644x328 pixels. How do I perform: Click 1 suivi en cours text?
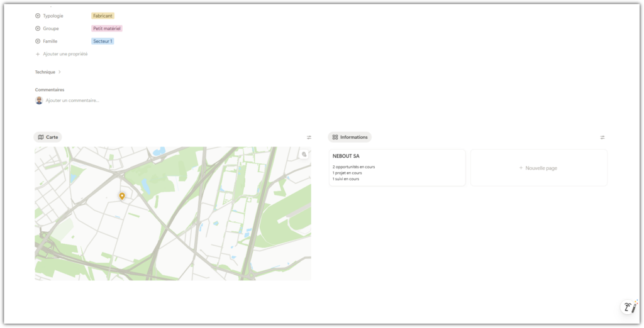[346, 179]
